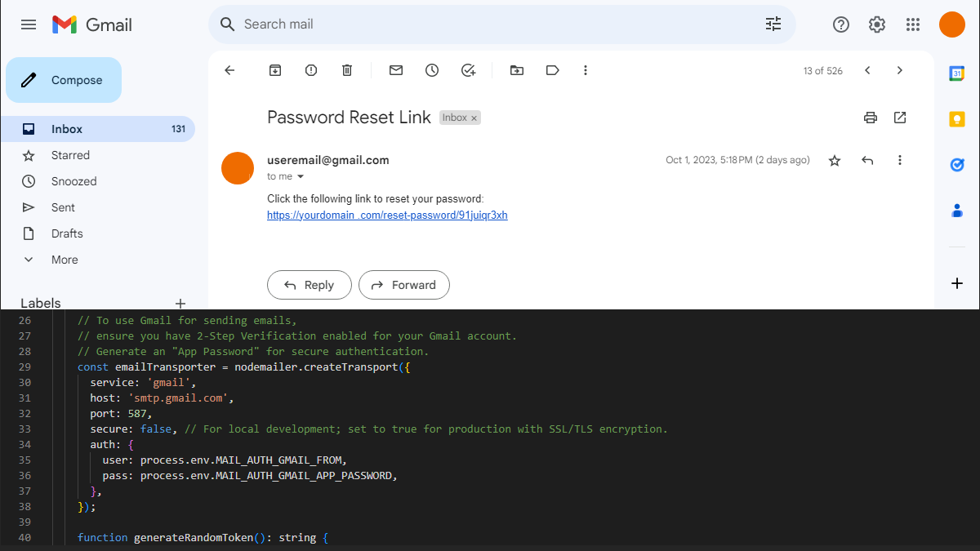Report the email as spam
Viewport: 980px width, 551px height.
pyautogui.click(x=311, y=71)
